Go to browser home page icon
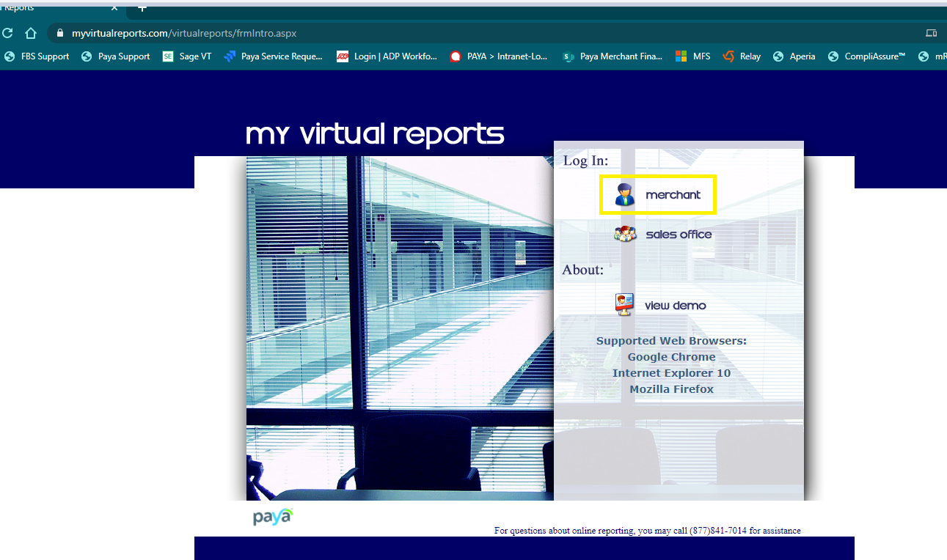The height and width of the screenshot is (560, 947). point(30,33)
